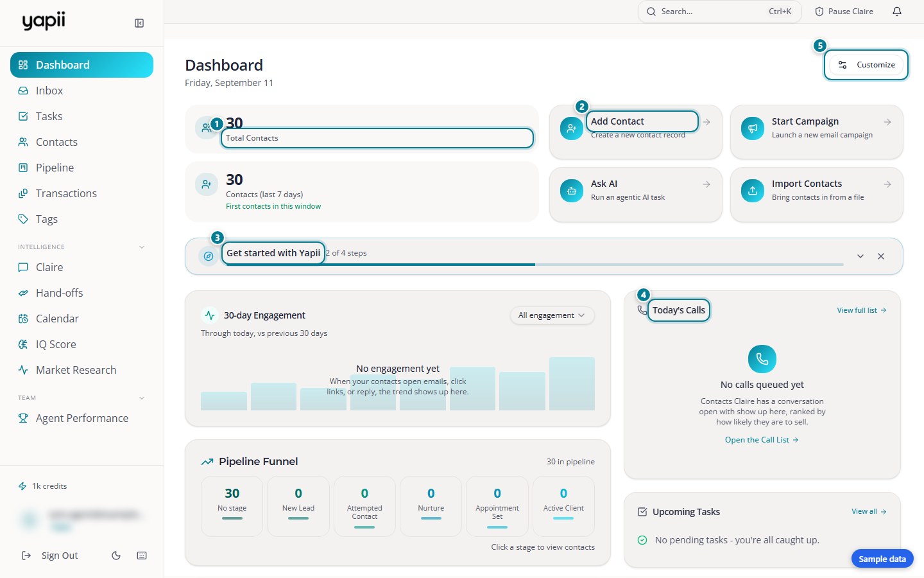The image size is (924, 578).
Task: Open Dashboard in sidebar
Action: pyautogui.click(x=81, y=65)
